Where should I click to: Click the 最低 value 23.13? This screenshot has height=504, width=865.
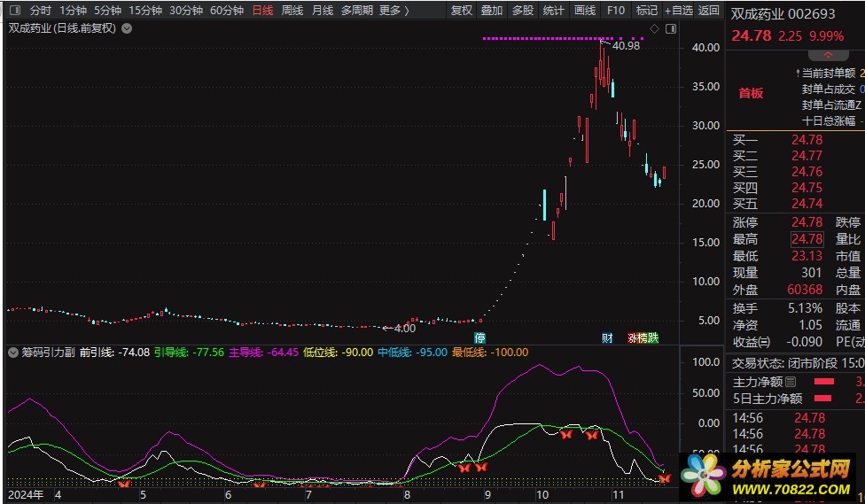click(807, 256)
